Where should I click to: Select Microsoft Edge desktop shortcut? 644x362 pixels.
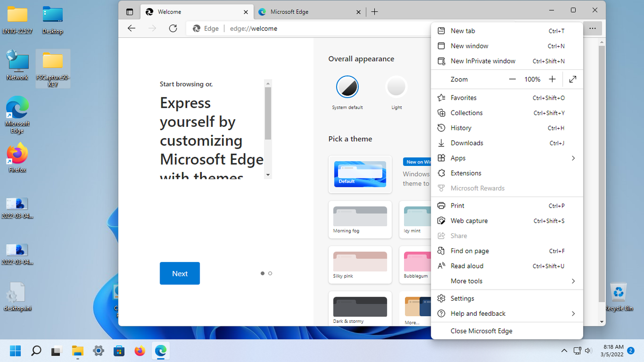pyautogui.click(x=18, y=116)
